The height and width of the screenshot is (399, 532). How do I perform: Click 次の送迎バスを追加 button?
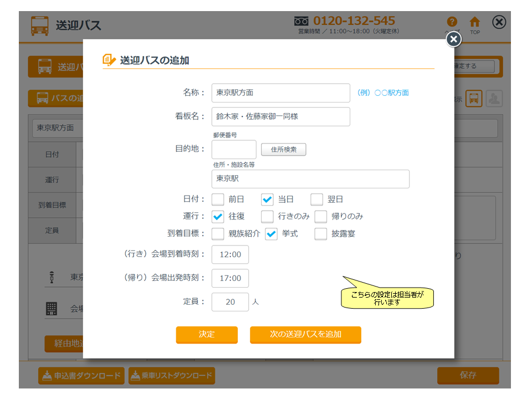point(305,335)
